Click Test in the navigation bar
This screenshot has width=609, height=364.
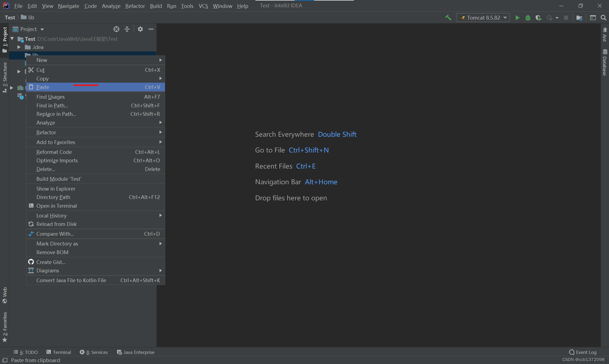click(10, 17)
